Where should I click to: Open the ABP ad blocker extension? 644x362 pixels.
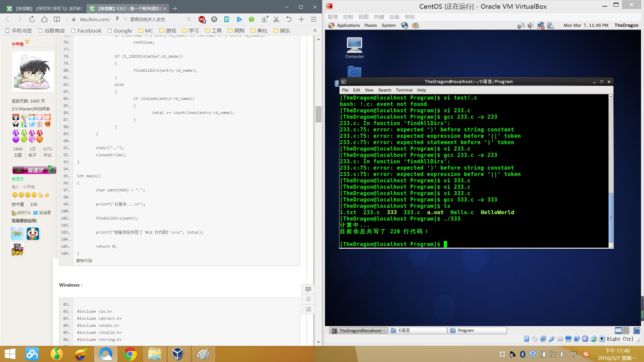pyautogui.click(x=202, y=19)
